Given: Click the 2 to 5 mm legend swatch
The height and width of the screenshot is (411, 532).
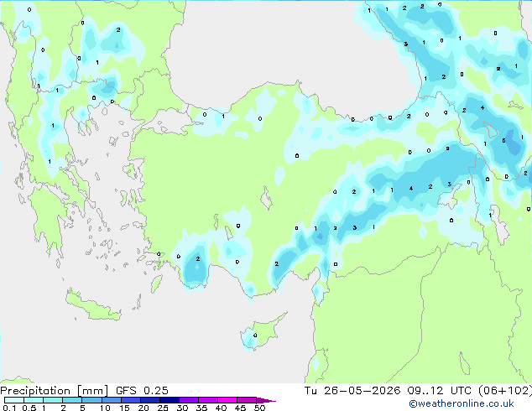Looking at the screenshot, I should (72, 400).
